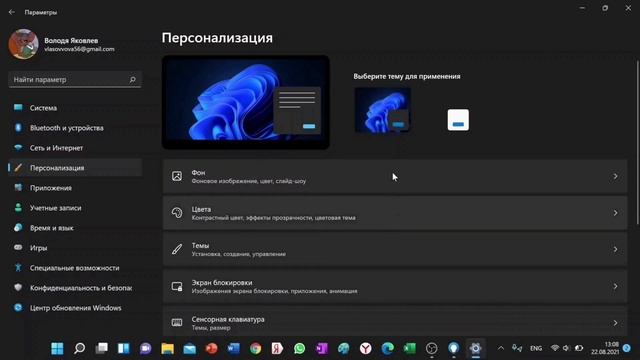640x360 pixels.
Task: Expand Экран блокировки with its chevron
Action: (x=615, y=286)
